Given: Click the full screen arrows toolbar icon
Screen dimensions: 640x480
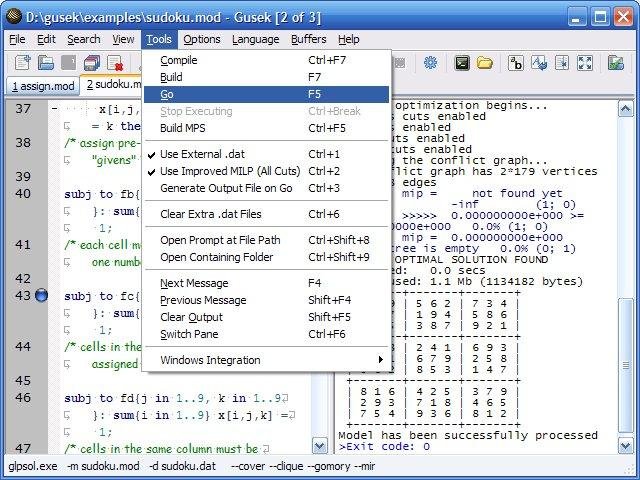Looking at the screenshot, I should tap(585, 63).
